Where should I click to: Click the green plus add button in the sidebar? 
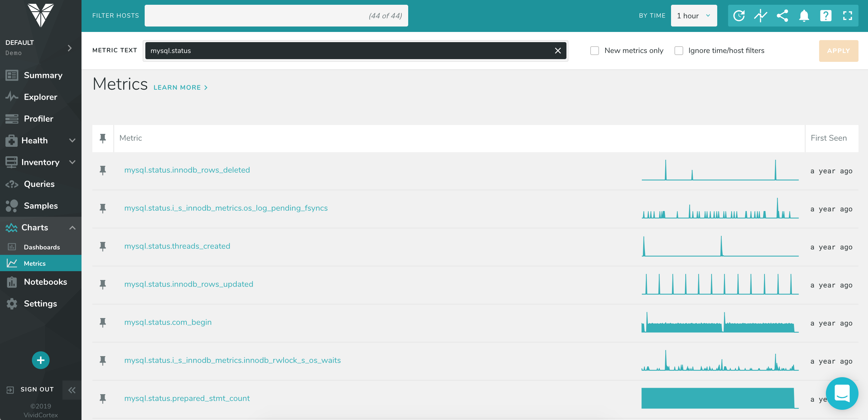coord(41,360)
